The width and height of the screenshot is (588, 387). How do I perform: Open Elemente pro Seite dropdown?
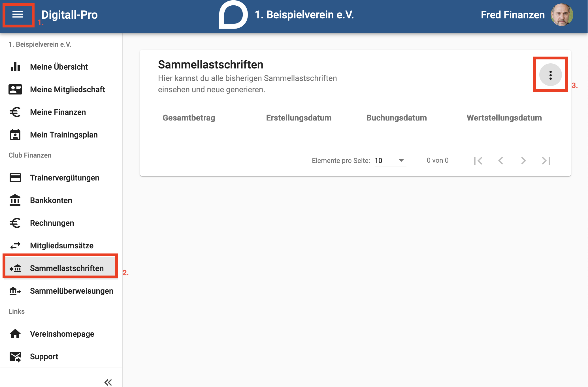[x=390, y=161]
